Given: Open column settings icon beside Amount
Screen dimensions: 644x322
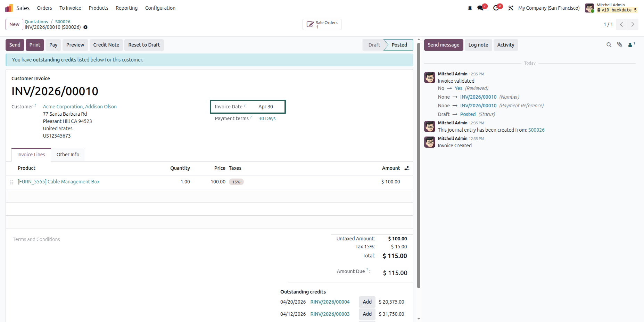Looking at the screenshot, I should (x=407, y=168).
